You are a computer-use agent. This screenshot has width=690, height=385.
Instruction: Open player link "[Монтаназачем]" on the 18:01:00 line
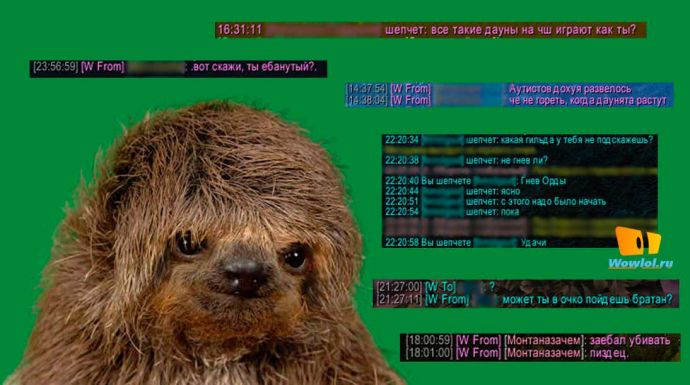tap(545, 353)
